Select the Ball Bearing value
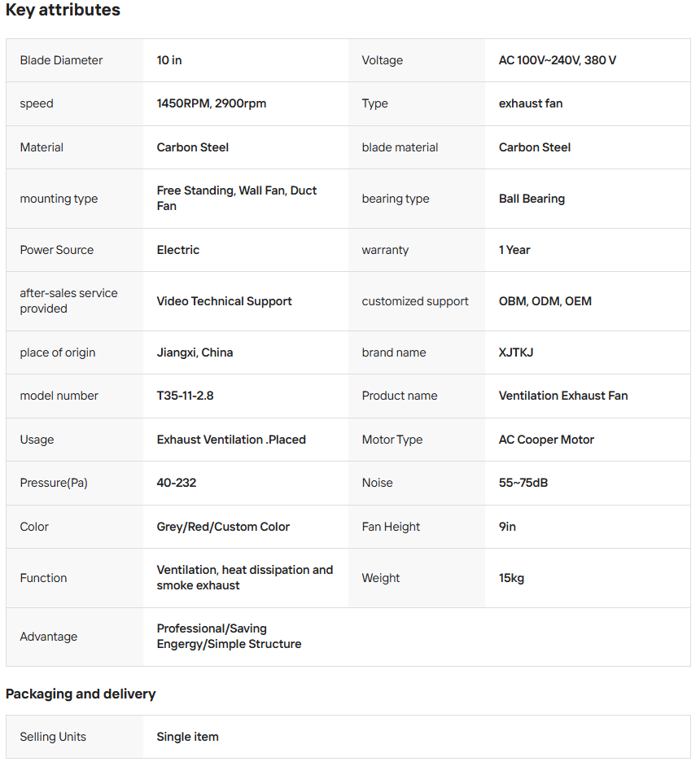 click(532, 199)
